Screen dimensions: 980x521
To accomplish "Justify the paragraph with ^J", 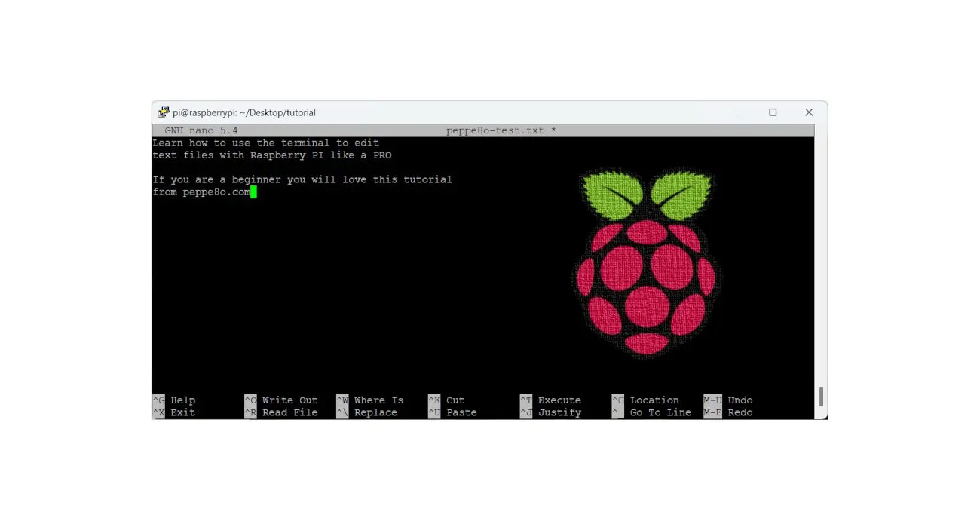I will tap(559, 412).
